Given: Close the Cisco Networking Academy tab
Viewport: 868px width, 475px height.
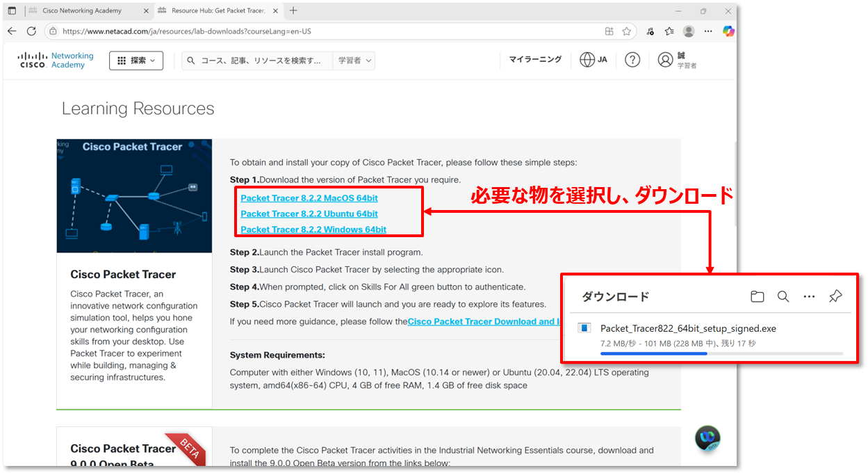Looking at the screenshot, I should tap(145, 10).
